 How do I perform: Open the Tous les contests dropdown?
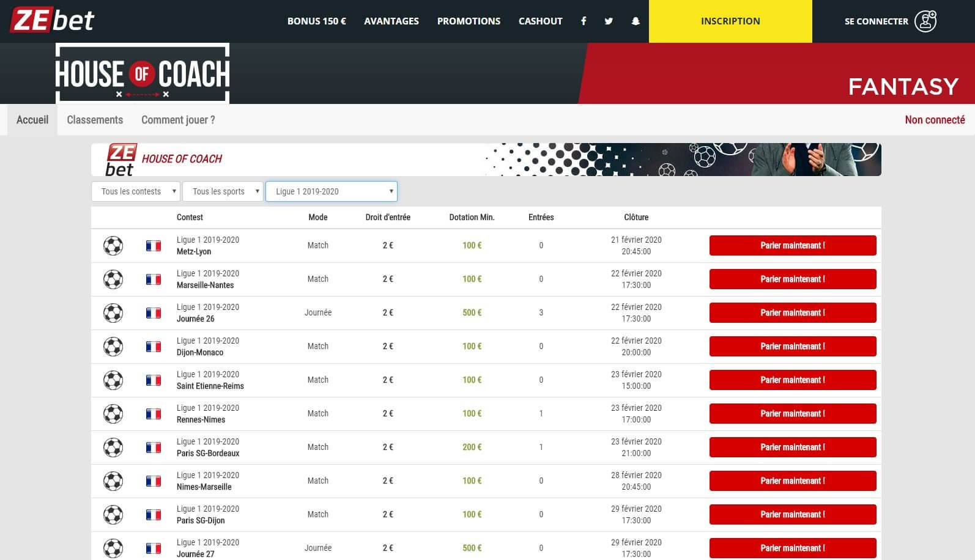click(x=136, y=191)
